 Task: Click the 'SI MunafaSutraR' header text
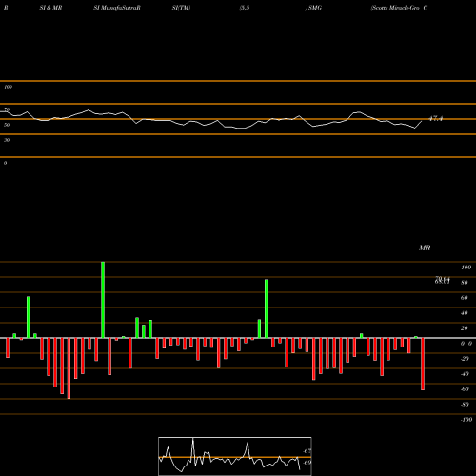click(x=117, y=8)
